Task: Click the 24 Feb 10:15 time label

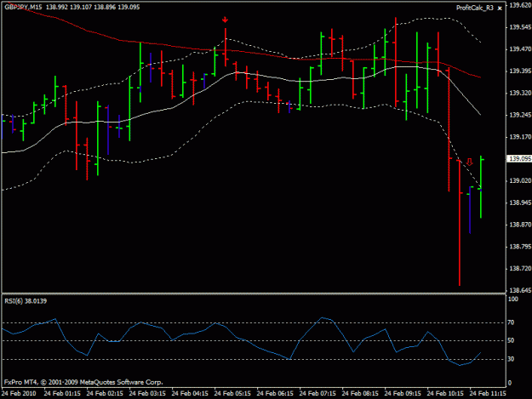Action: pyautogui.click(x=445, y=394)
